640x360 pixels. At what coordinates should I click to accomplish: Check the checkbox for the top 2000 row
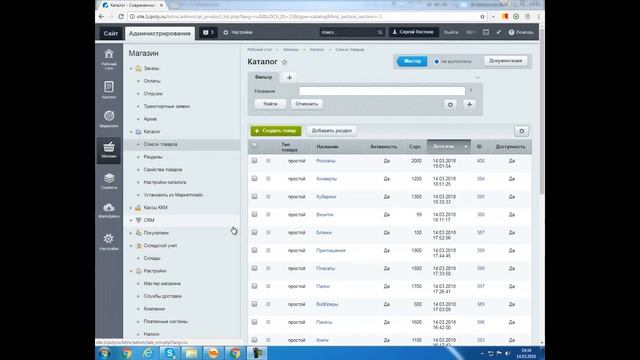pos(254,161)
